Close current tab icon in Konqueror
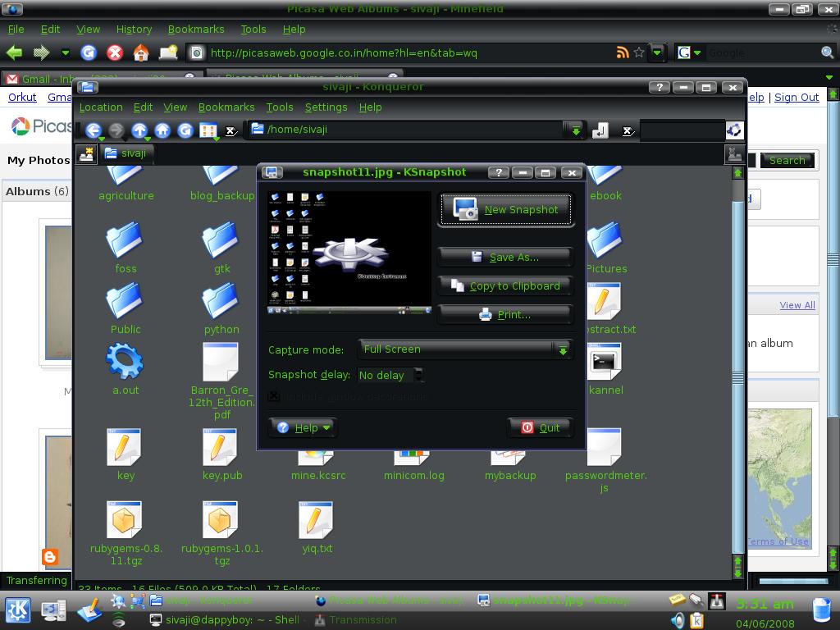840x630 pixels. (x=734, y=154)
